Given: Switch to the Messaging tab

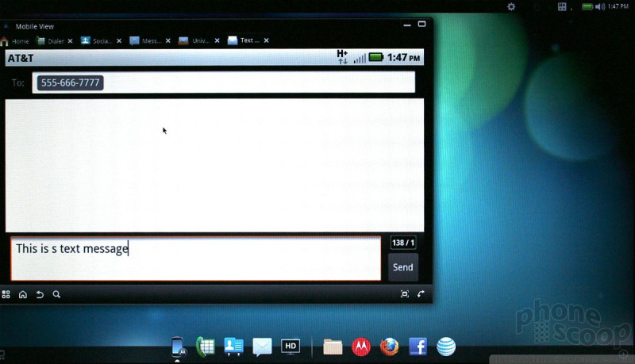Looking at the screenshot, I should (146, 41).
